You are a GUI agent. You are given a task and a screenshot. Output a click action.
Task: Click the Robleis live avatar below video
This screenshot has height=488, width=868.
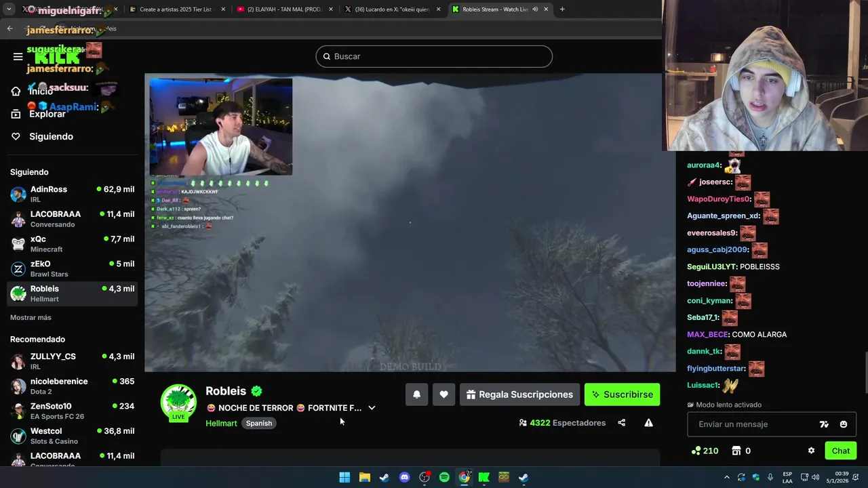pos(178,402)
